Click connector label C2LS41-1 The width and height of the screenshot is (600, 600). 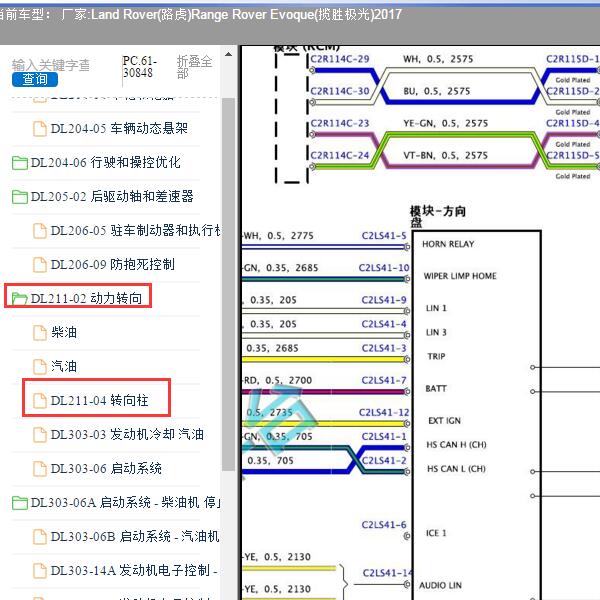(384, 437)
